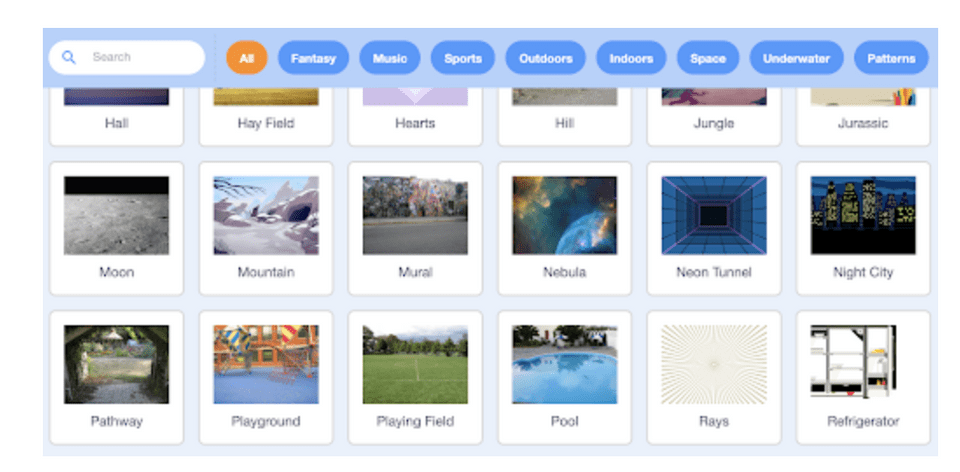Show Underwater backdrops
Image resolution: width=960 pixels, height=472 pixels.
pyautogui.click(x=797, y=58)
